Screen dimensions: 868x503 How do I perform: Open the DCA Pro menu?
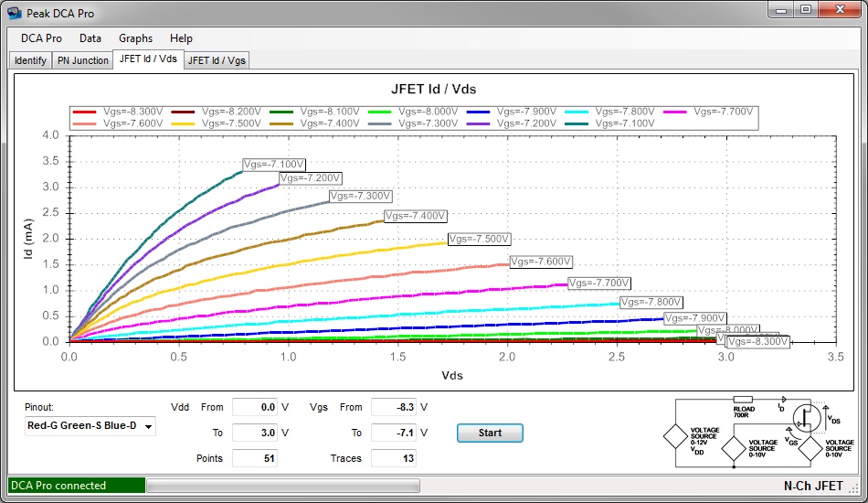[x=41, y=38]
